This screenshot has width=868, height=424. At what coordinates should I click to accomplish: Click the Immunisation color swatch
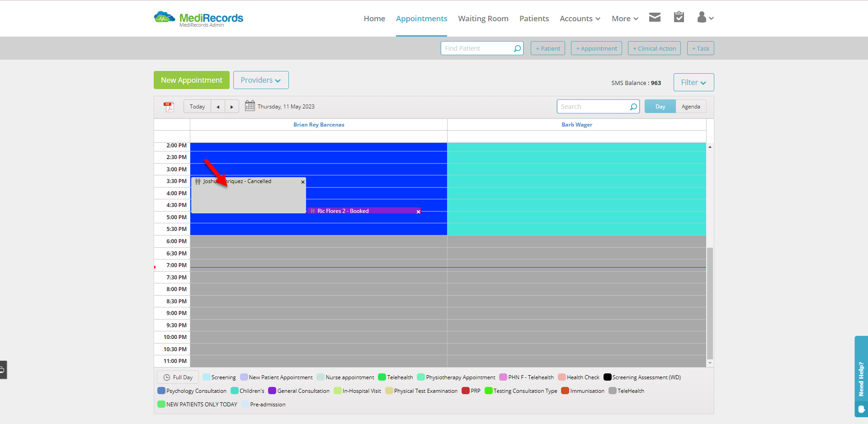565,391
